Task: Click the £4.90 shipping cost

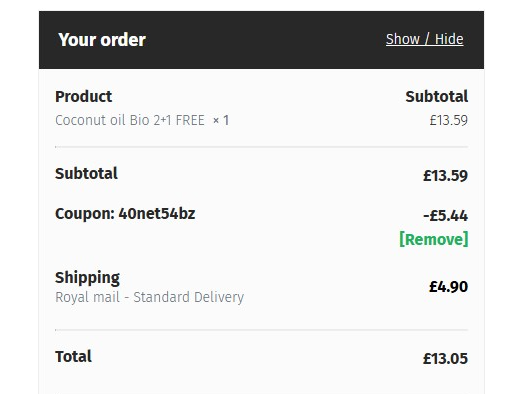Action: [x=448, y=287]
